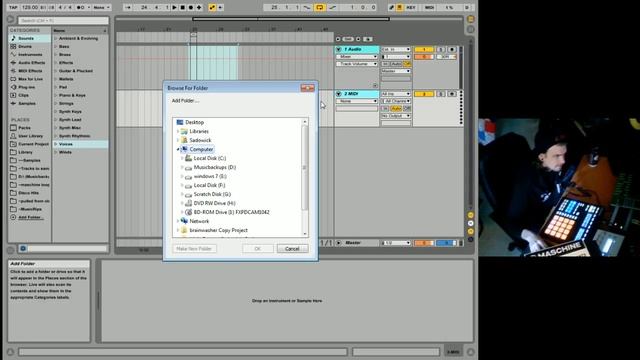Expand the Ambient & Evolving sound folder
The image size is (640, 360).
[x=56, y=38]
